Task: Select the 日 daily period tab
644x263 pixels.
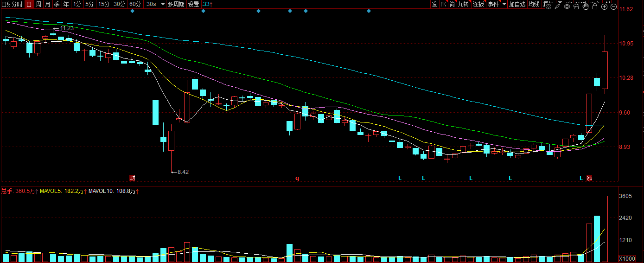Action: (29, 4)
